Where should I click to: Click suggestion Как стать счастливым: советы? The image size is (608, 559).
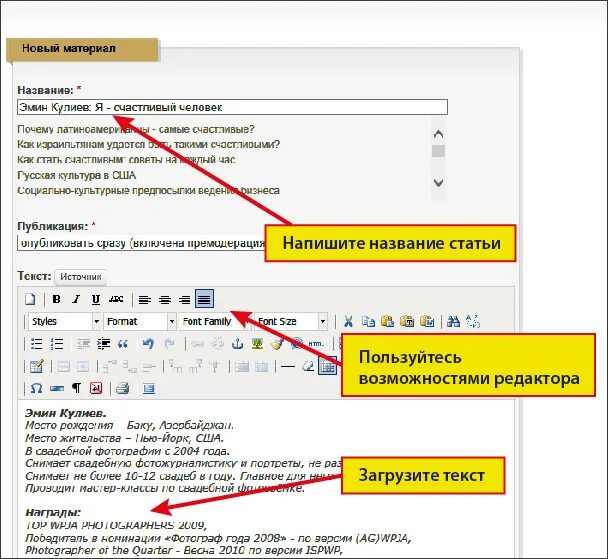[126, 160]
